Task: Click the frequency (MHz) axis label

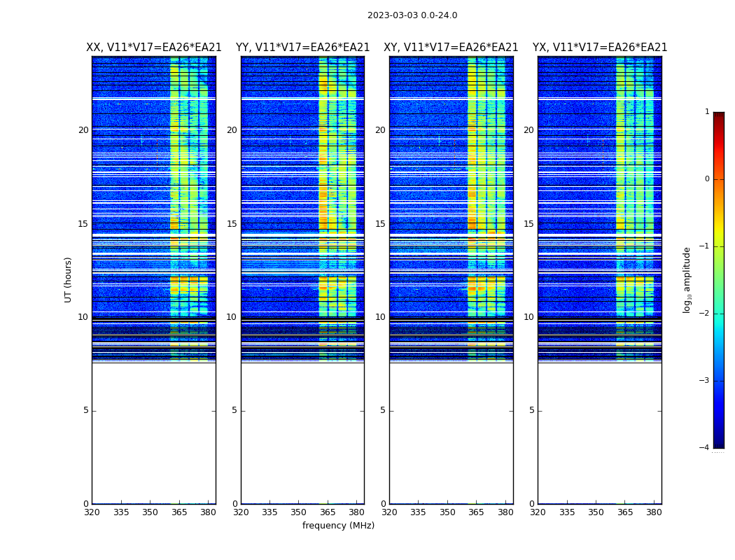Action: coord(338,526)
